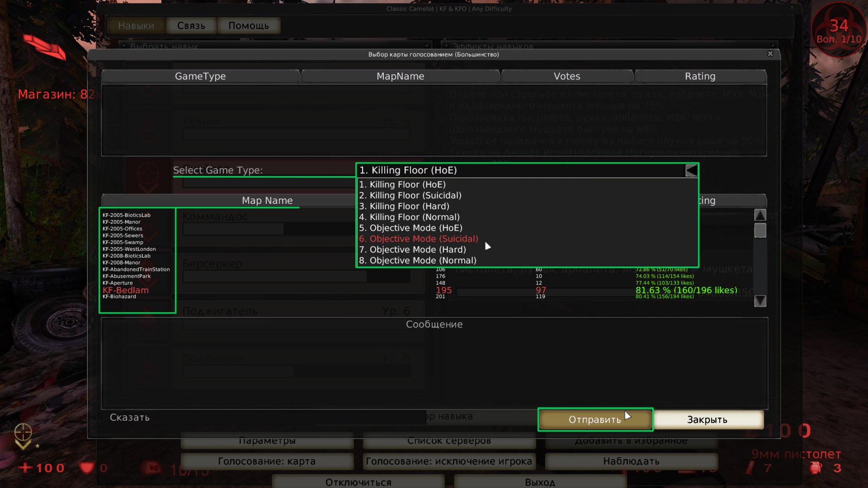Choose 5. Objective Mode (HoE)

[x=411, y=228]
